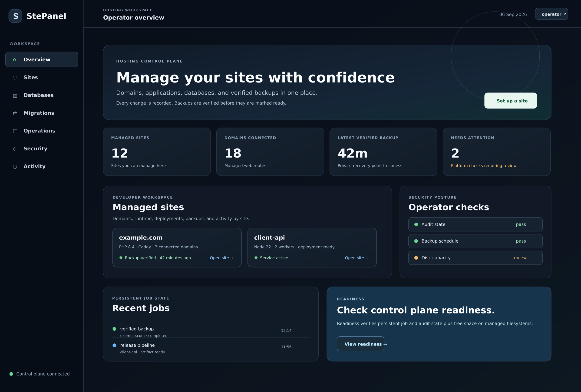
Task: Select the Audit state check row
Action: (475, 224)
